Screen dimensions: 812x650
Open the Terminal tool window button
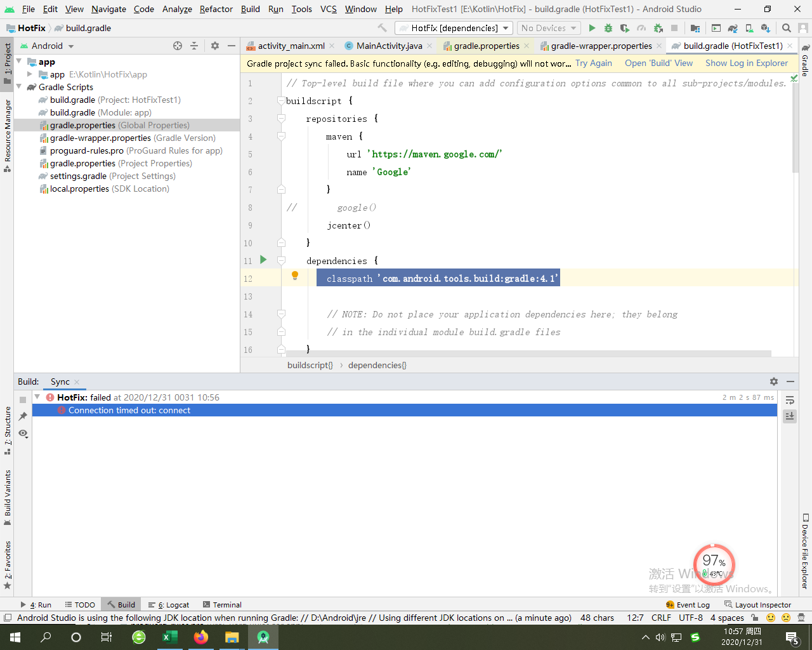point(222,605)
